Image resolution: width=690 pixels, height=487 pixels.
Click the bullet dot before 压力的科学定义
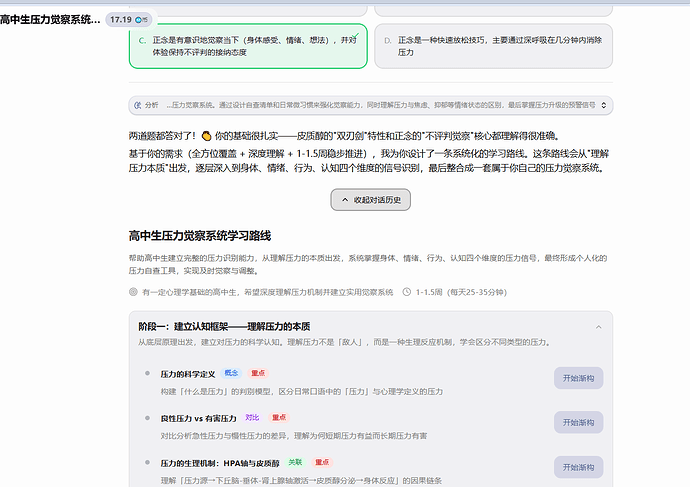(x=147, y=373)
